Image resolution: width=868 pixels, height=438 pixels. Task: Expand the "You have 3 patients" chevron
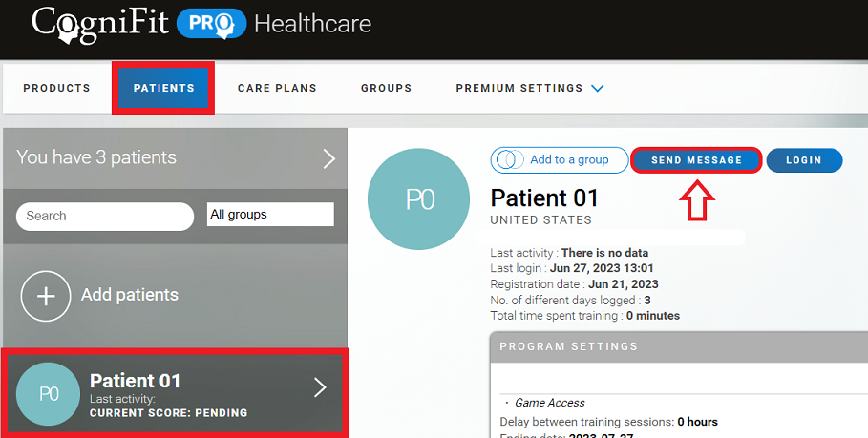[328, 158]
